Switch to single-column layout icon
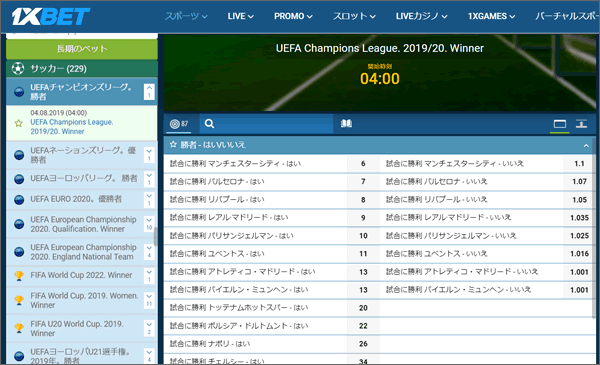Viewport: 600px width, 365px height. click(560, 124)
